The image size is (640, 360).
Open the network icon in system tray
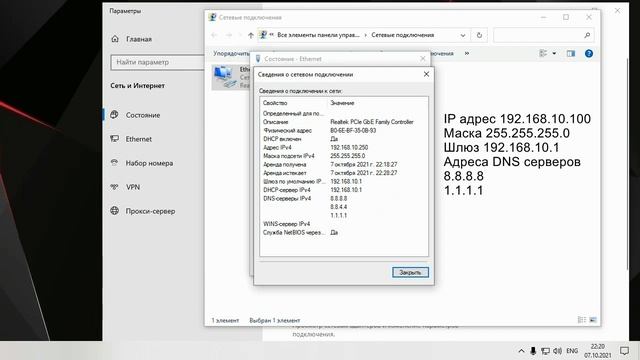(545, 351)
